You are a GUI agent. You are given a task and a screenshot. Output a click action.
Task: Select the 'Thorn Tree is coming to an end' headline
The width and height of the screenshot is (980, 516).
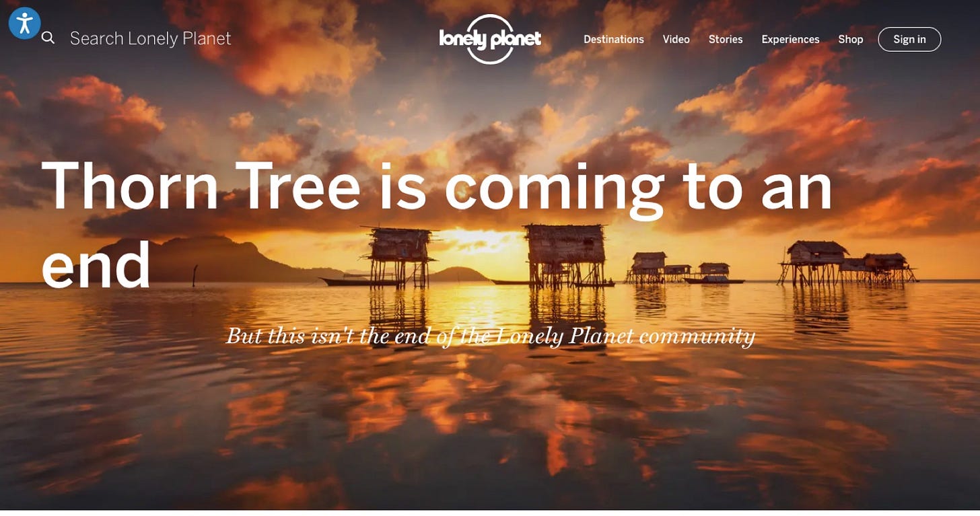[x=437, y=225]
